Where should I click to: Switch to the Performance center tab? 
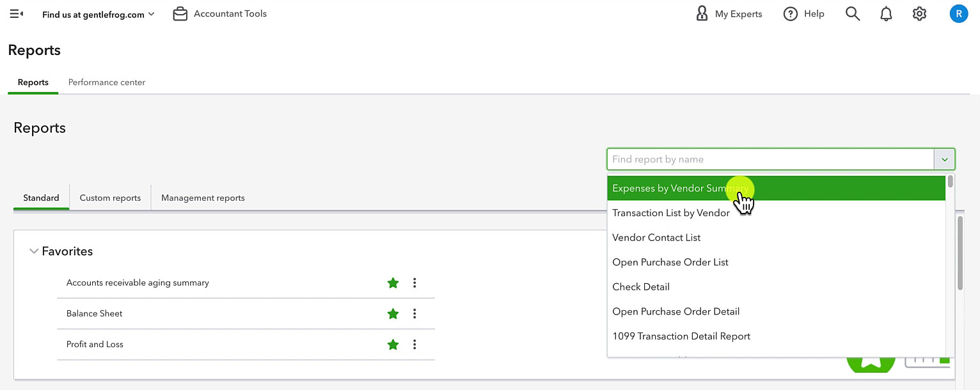click(107, 82)
